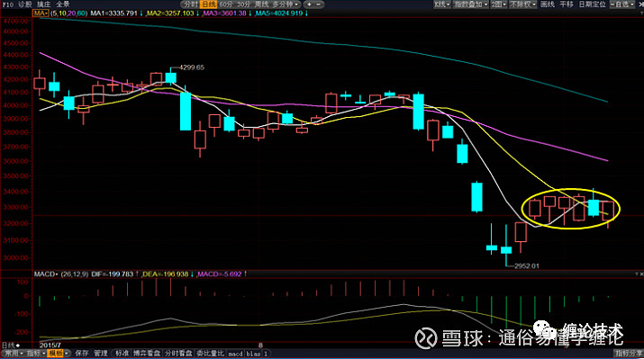Switch to 60分 period view

point(226,4)
